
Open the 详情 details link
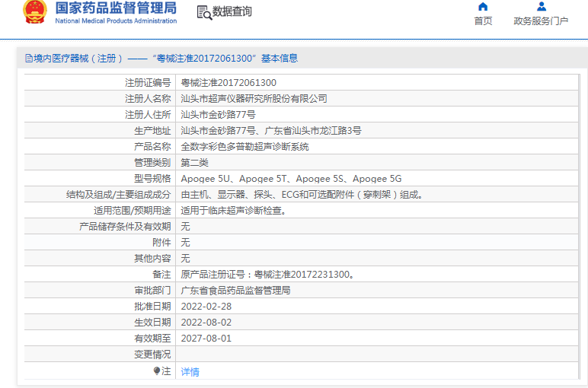coord(190,372)
